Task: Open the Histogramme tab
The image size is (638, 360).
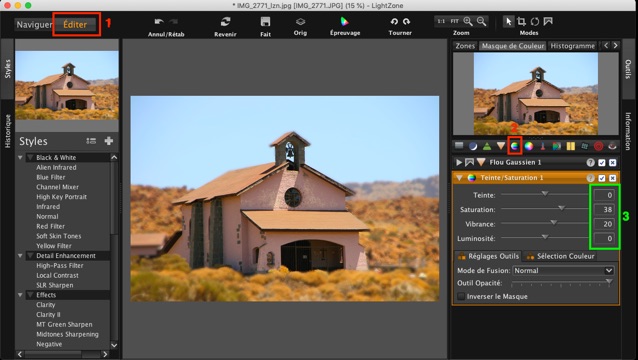Action: (572, 46)
